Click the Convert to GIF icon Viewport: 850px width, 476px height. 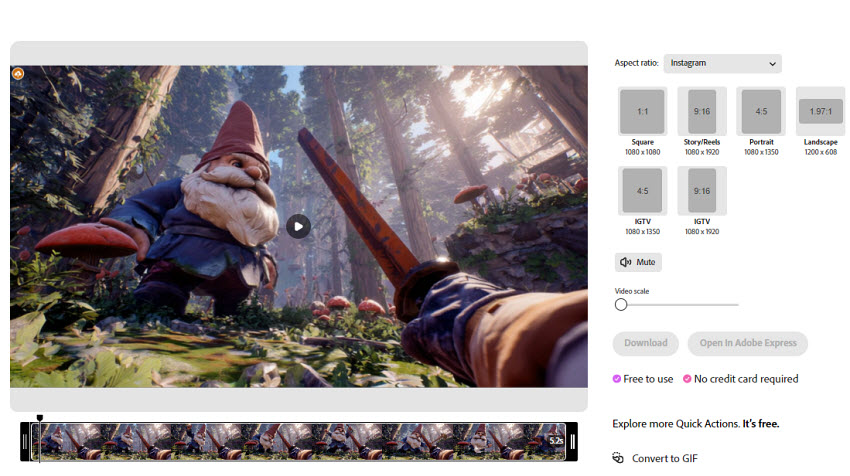tap(618, 458)
